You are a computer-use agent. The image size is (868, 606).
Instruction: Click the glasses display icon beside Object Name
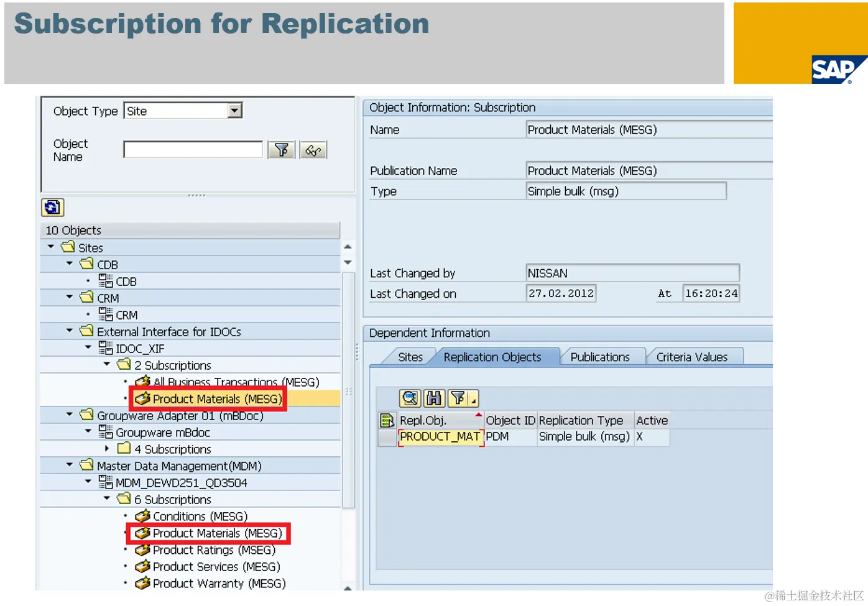coord(313,150)
